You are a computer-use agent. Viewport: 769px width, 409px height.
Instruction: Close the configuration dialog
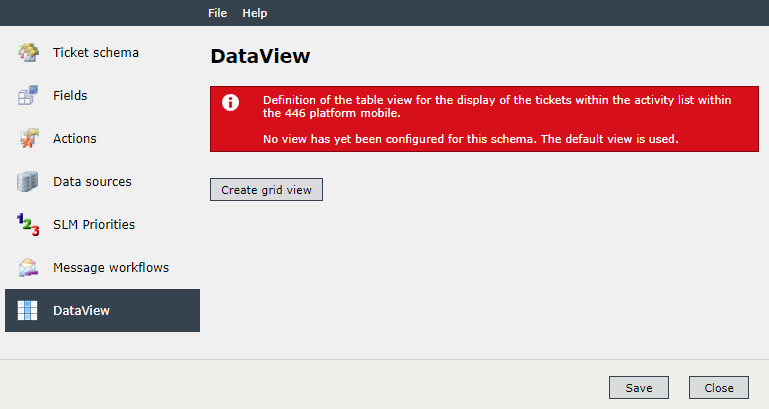[719, 388]
